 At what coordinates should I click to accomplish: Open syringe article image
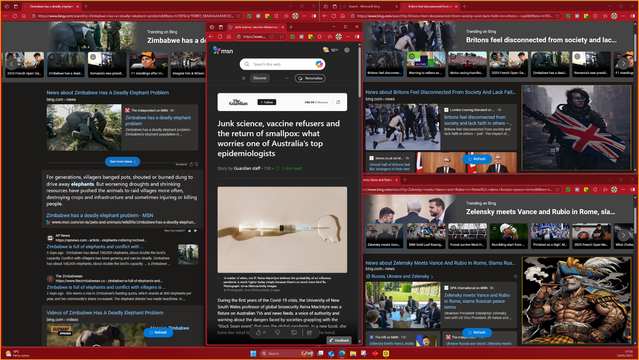(x=282, y=230)
